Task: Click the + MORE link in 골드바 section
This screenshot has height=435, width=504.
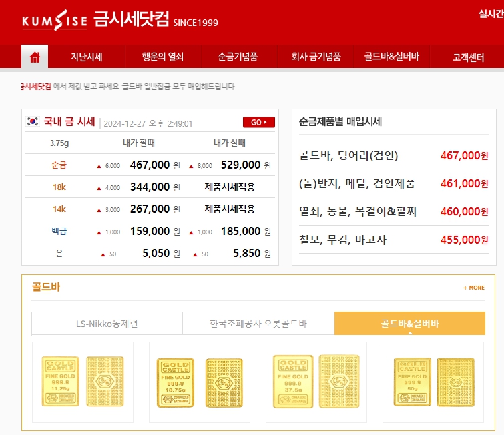Action: pyautogui.click(x=474, y=288)
